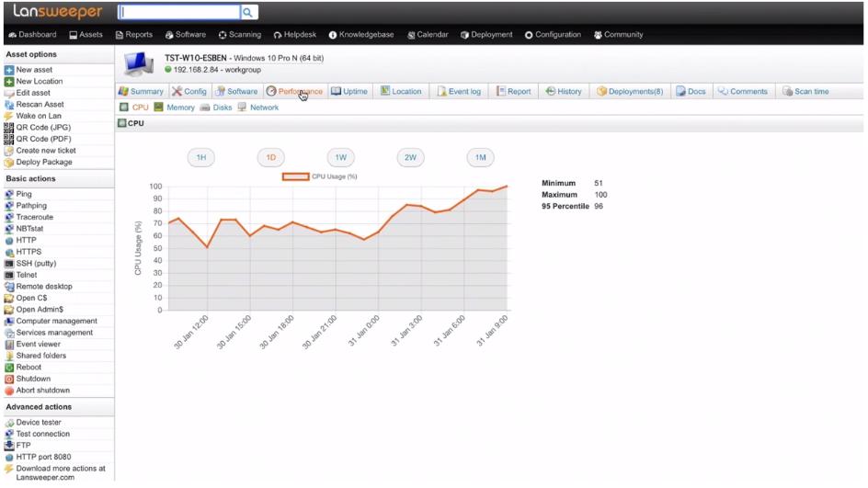
Task: Click the Reboot icon
Action: tap(9, 368)
